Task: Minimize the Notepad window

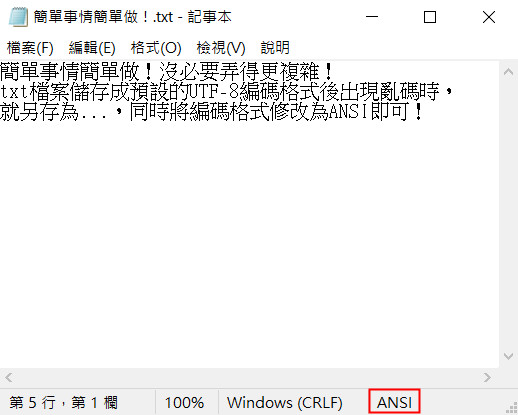Action: coord(372,17)
